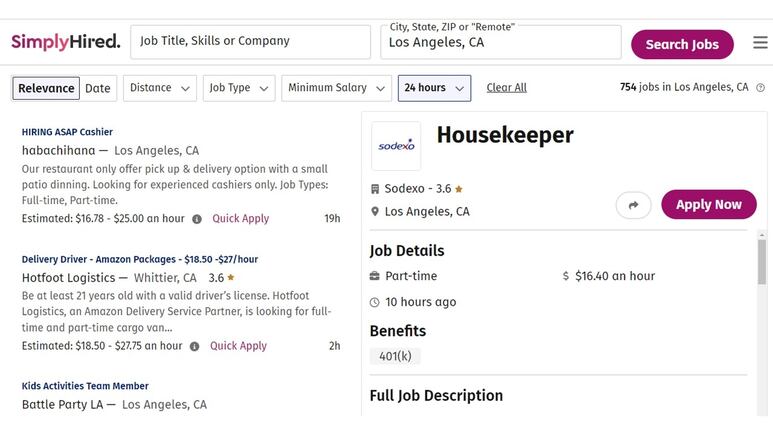The width and height of the screenshot is (773, 435).
Task: Click help icon next to jobs count
Action: click(x=761, y=88)
